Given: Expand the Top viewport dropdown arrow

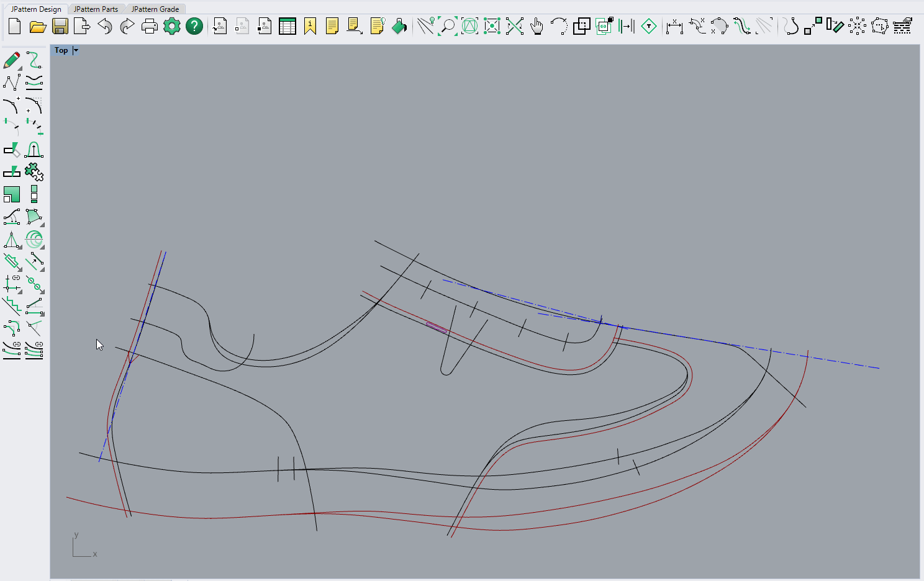Looking at the screenshot, I should [x=76, y=50].
